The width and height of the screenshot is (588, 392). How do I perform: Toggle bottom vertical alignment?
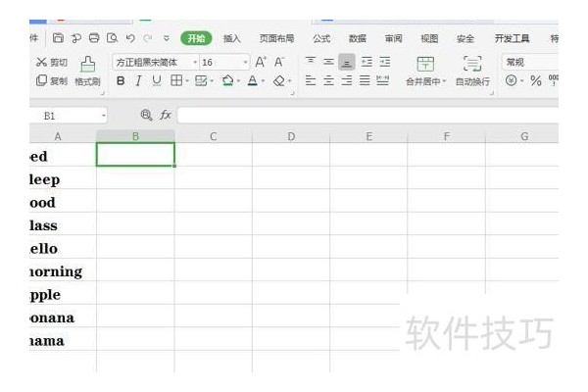pos(347,62)
